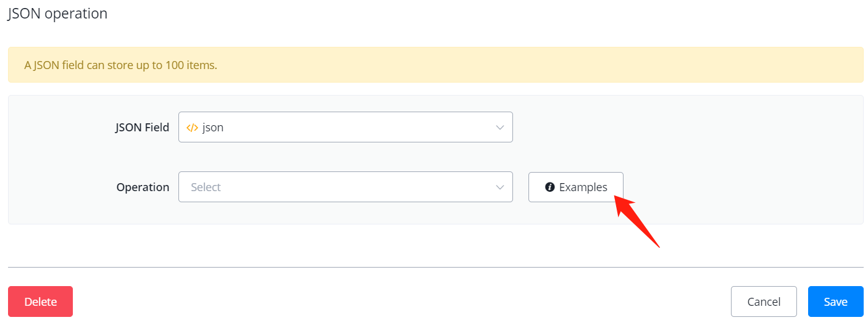Click the info icon on Examples button
The height and width of the screenshot is (320, 868).
click(x=549, y=187)
